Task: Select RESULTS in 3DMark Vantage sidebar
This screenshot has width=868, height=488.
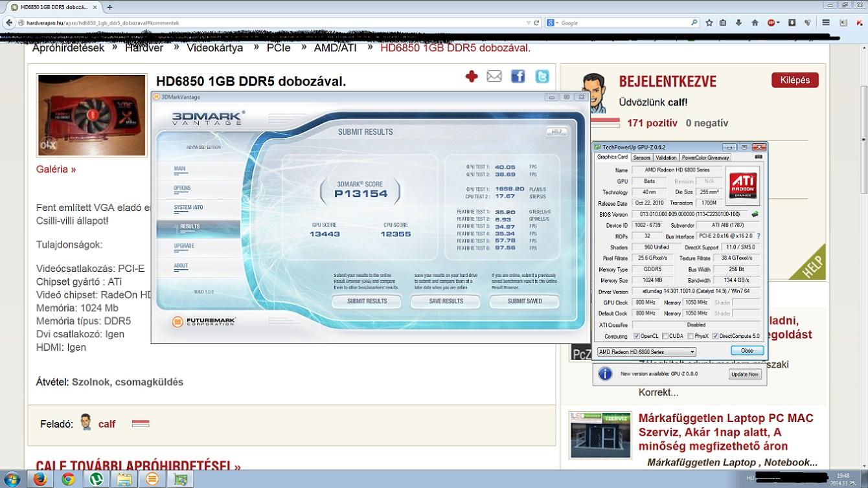Action: pyautogui.click(x=198, y=227)
